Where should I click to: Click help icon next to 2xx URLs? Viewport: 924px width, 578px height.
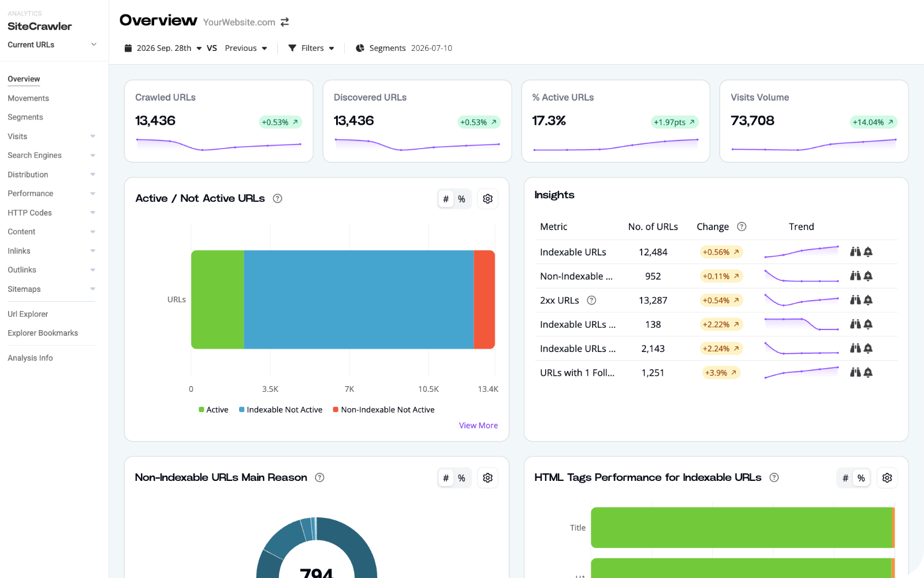tap(591, 300)
